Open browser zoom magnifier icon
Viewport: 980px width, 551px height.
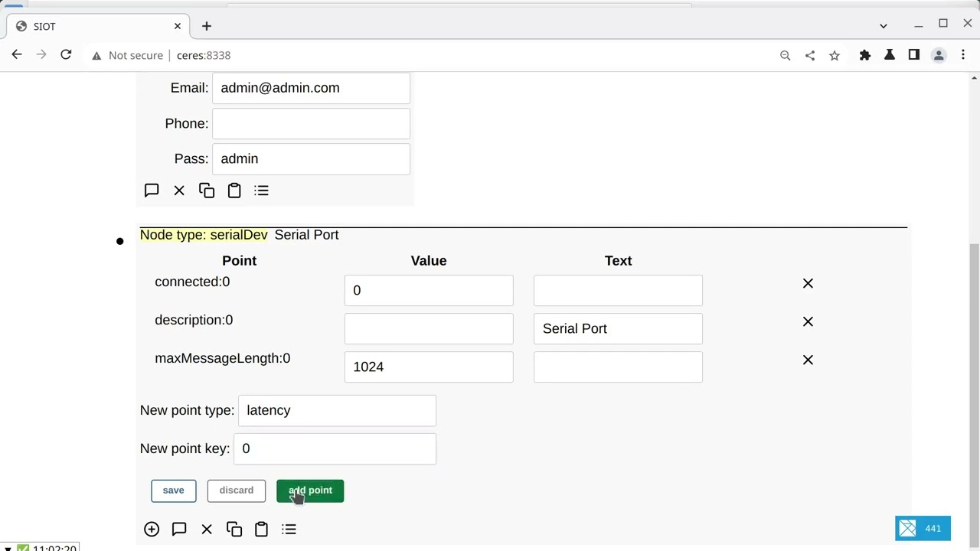click(x=785, y=55)
